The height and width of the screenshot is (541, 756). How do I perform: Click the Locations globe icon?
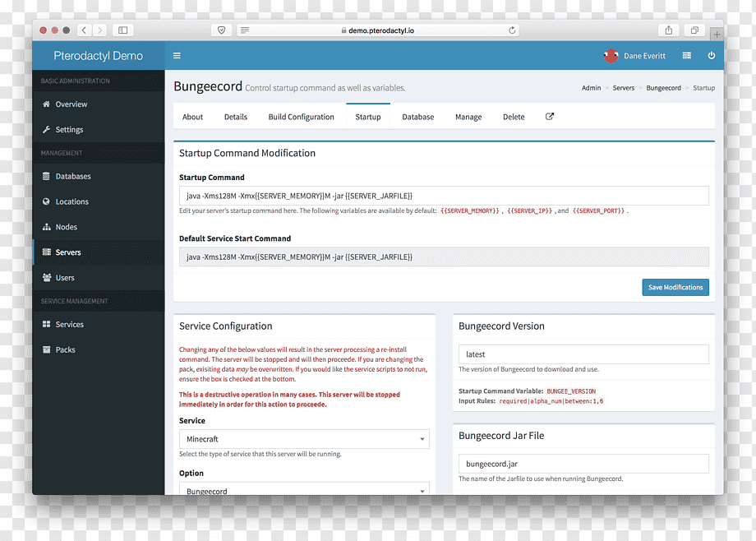(46, 201)
